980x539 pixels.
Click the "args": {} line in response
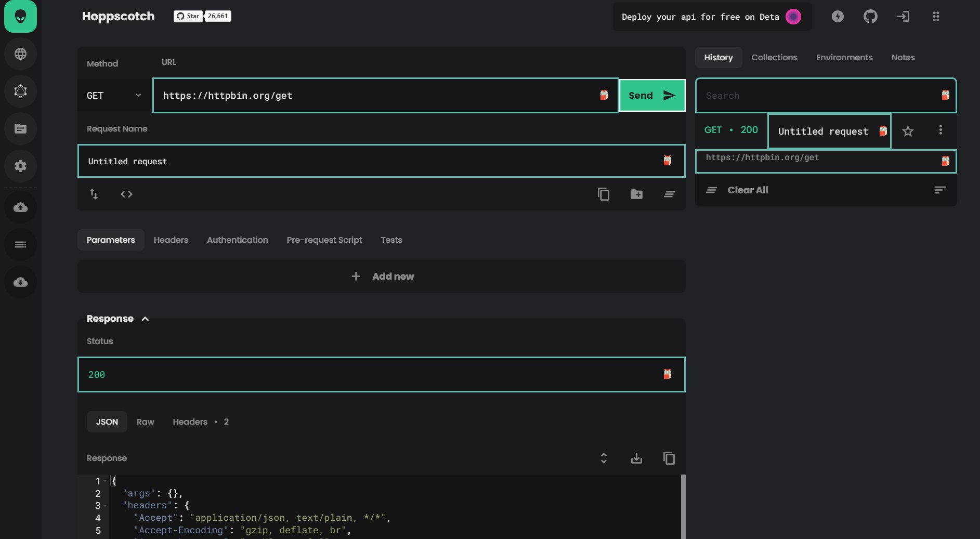click(x=152, y=493)
